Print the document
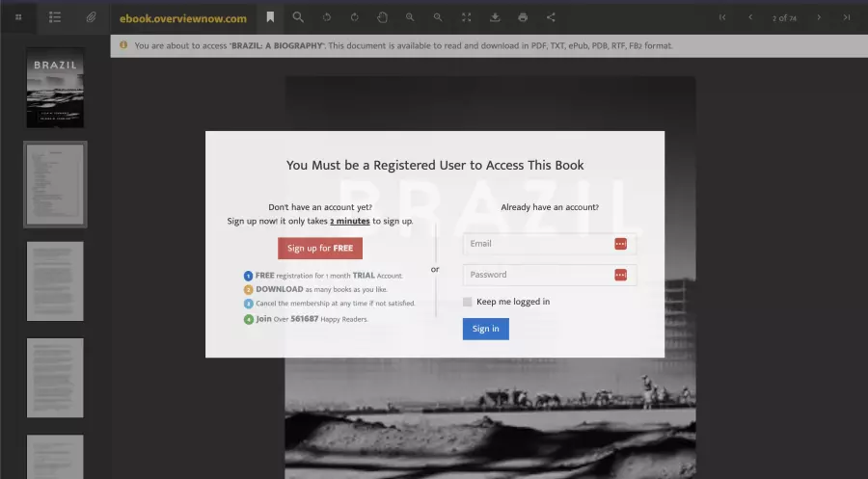The height and width of the screenshot is (479, 868). coord(523,17)
